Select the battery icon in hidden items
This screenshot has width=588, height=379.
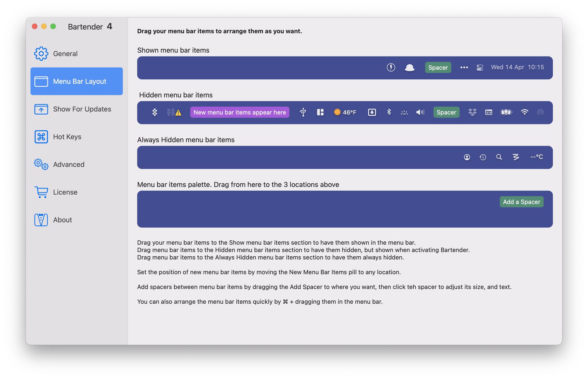click(x=506, y=112)
